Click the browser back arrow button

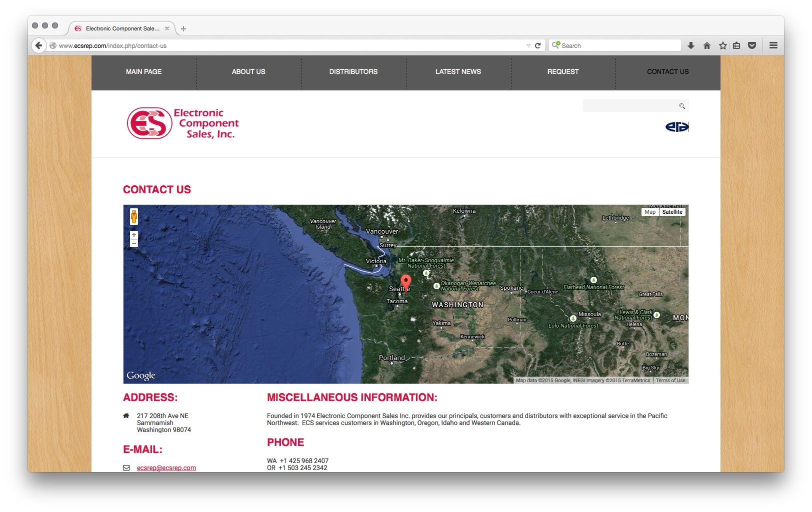[39, 45]
